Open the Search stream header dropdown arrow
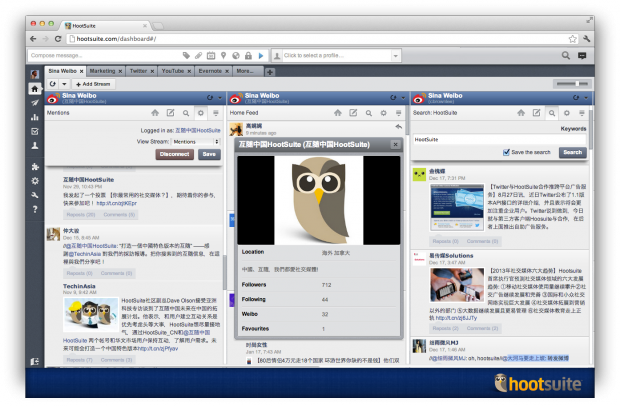 586,98
